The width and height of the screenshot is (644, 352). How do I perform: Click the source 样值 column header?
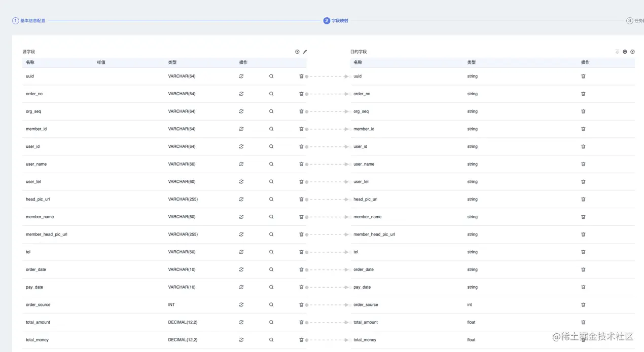[101, 62]
